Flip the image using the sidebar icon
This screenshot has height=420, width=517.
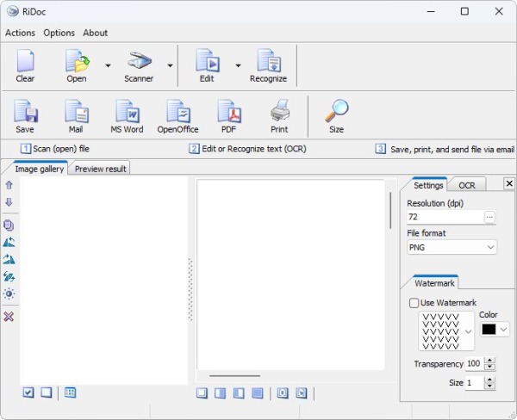(x=9, y=277)
